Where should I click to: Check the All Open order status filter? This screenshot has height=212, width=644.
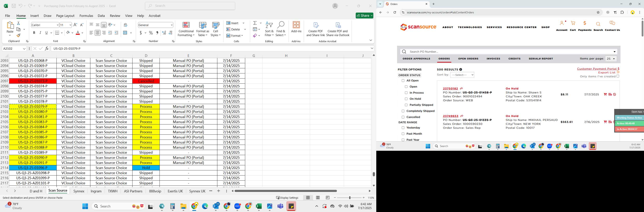(403, 81)
